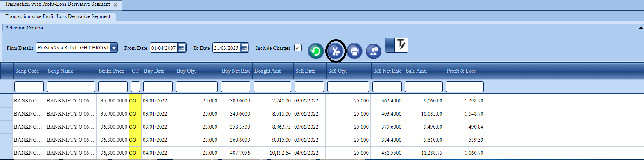This screenshot has width=644, height=160.
Task: Click the Scrip Name filter box
Action: [71, 87]
